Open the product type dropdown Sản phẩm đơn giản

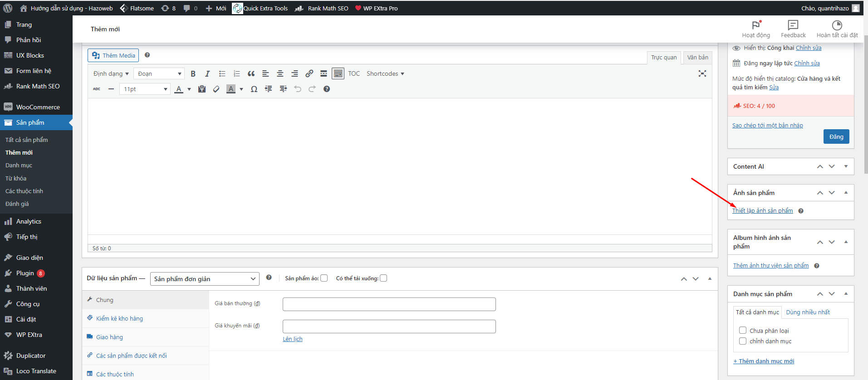click(205, 279)
